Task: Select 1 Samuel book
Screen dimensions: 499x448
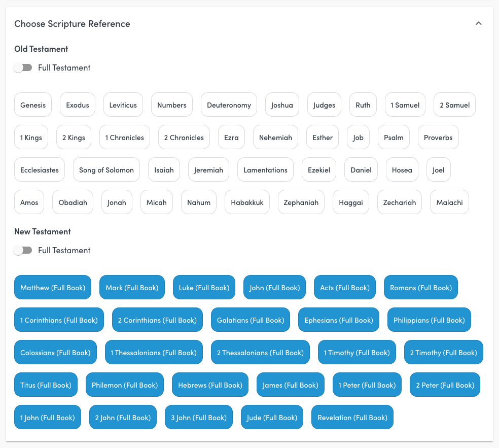Action: [405, 105]
